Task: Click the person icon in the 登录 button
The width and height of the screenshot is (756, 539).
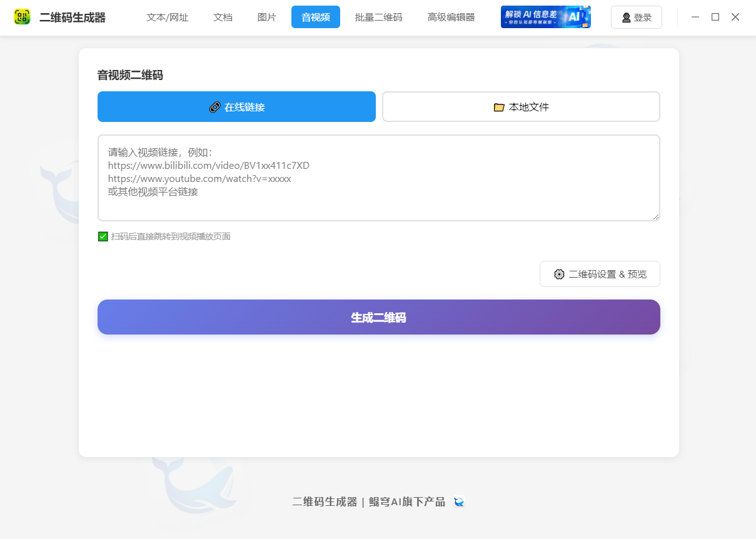Action: coord(626,17)
